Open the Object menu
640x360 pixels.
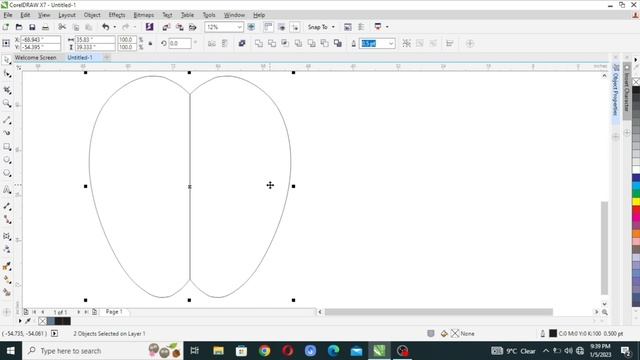pos(92,15)
